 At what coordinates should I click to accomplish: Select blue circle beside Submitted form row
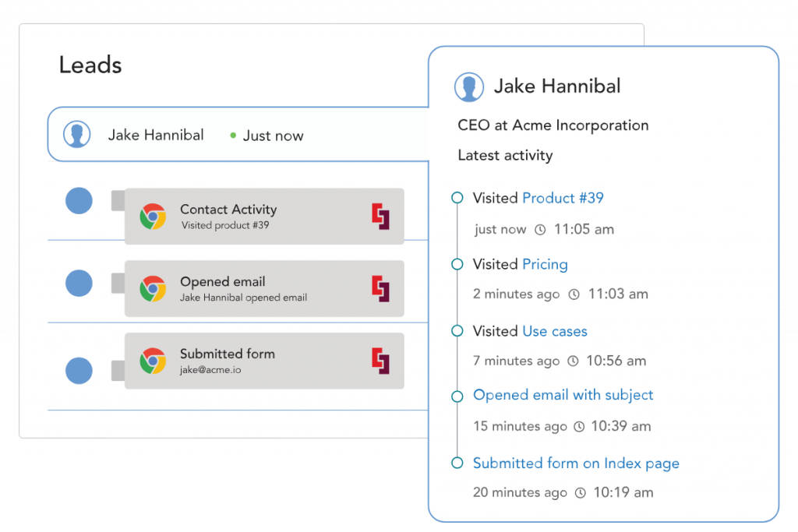79,370
